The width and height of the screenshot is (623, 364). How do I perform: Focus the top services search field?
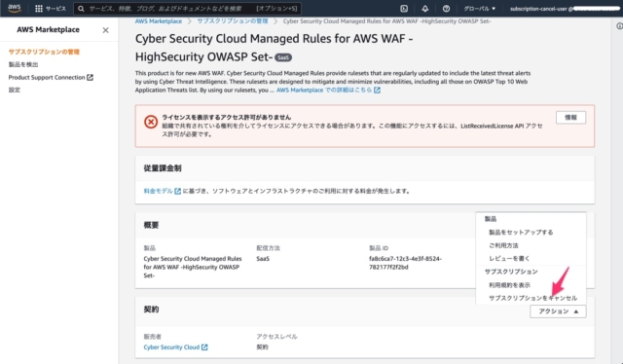coord(187,9)
